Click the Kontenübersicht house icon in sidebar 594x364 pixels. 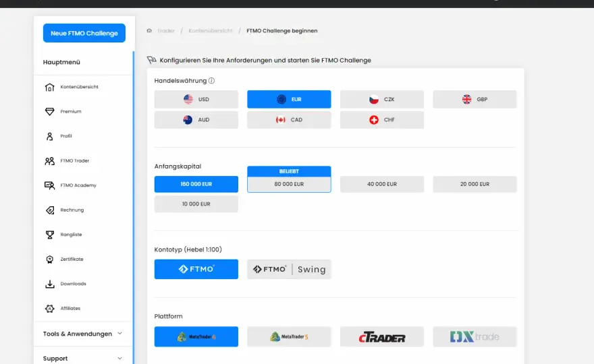50,87
